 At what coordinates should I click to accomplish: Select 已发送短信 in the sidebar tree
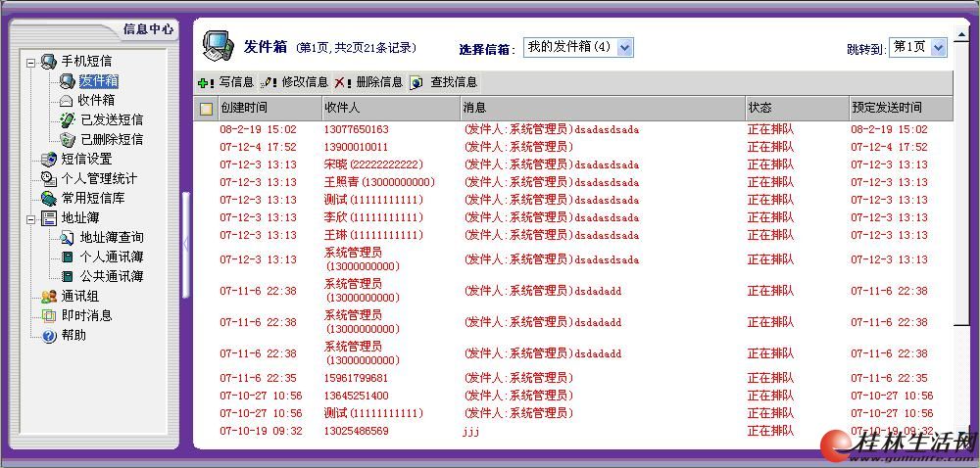pos(111,119)
